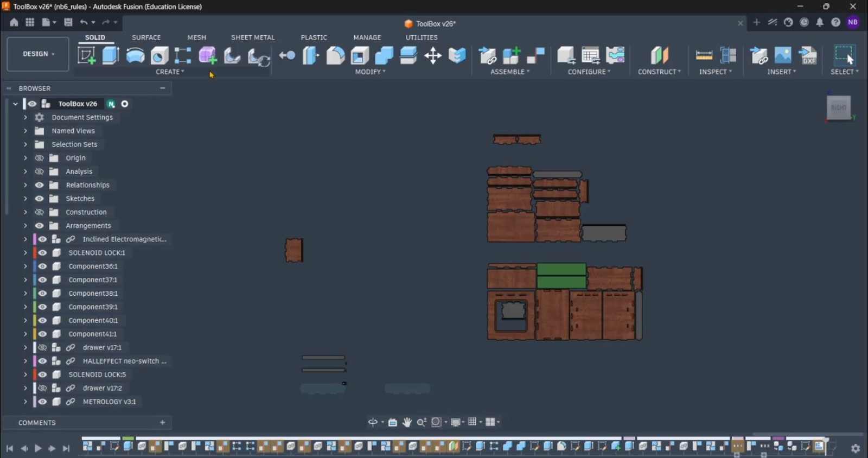The height and width of the screenshot is (458, 868).
Task: Show the drawer v17:1 component
Action: pyautogui.click(x=42, y=347)
